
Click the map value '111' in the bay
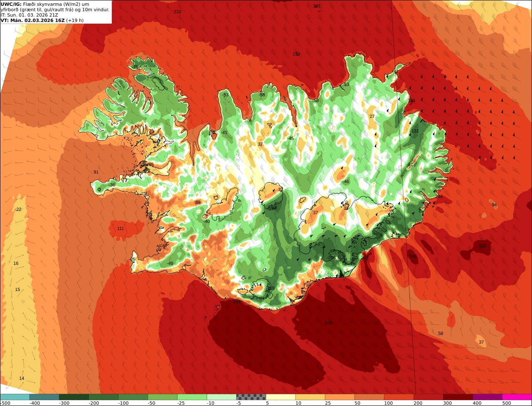(x=121, y=228)
